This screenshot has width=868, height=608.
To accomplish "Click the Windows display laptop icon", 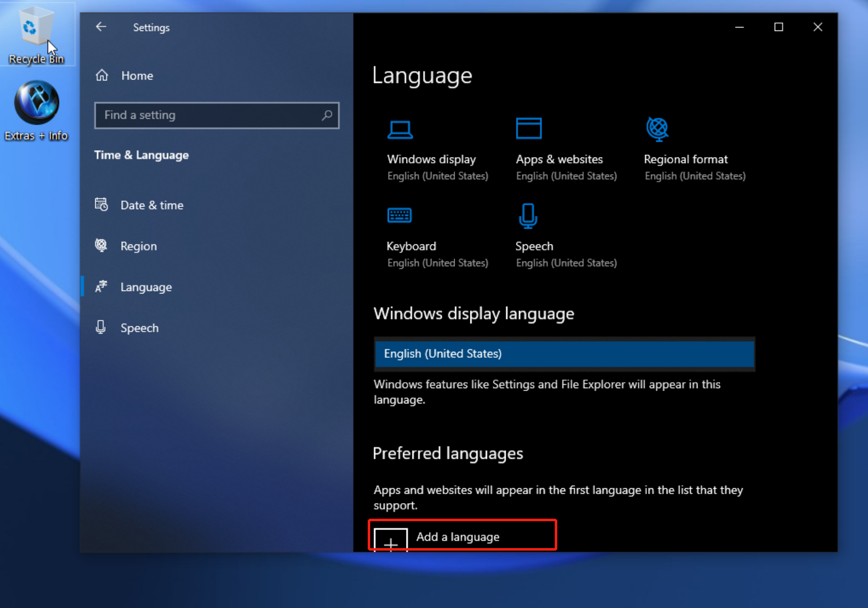I will pos(400,130).
